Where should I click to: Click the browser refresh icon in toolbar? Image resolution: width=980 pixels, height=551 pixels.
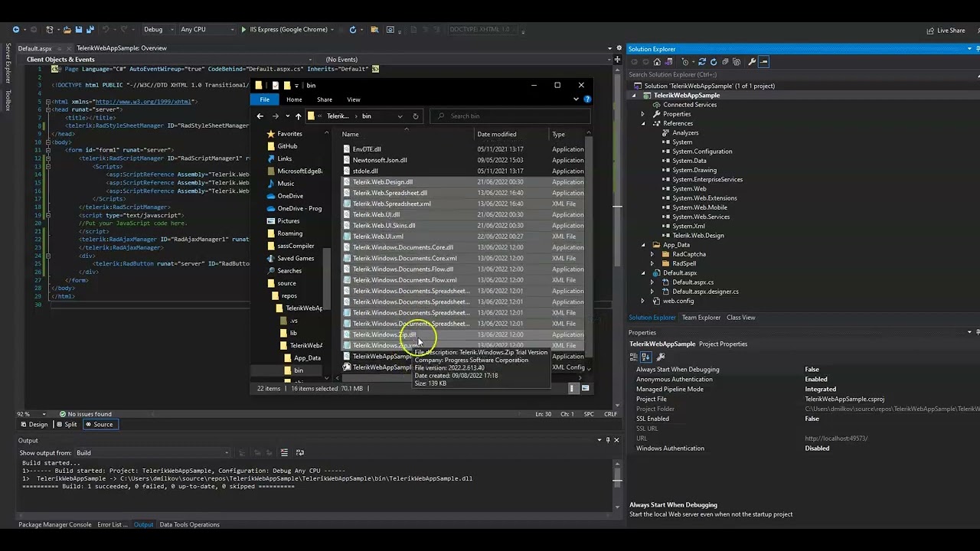(x=353, y=30)
